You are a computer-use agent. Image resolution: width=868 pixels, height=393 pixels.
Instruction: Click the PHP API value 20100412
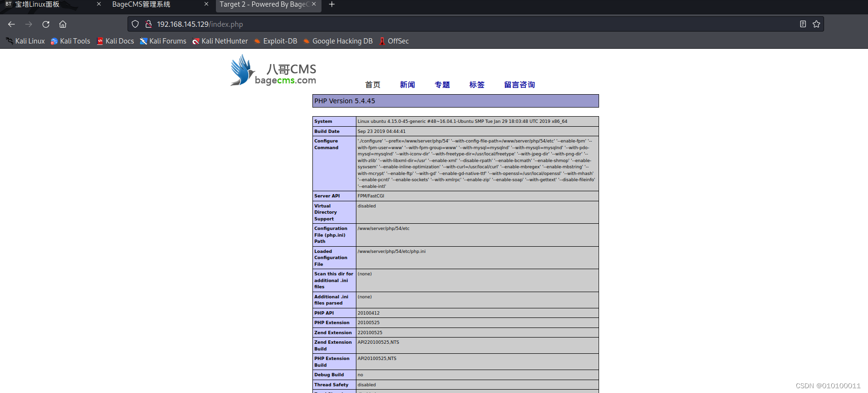click(x=369, y=313)
